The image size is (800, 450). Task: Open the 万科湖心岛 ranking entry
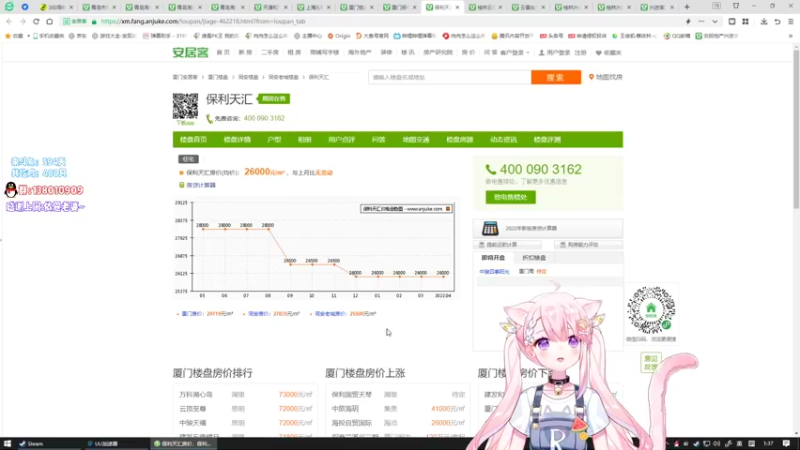point(196,394)
